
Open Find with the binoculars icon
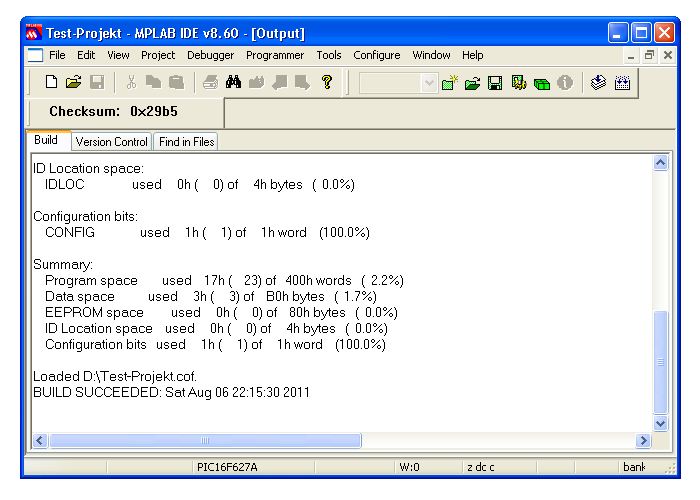pyautogui.click(x=233, y=82)
